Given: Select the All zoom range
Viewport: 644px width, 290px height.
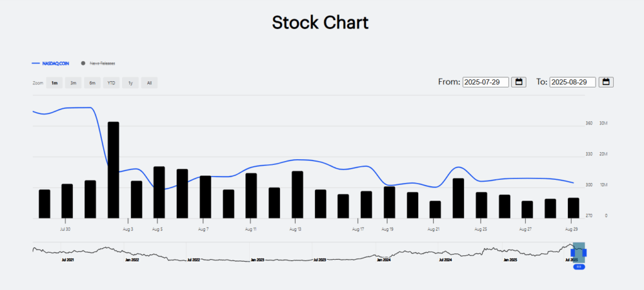Looking at the screenshot, I should [150, 83].
